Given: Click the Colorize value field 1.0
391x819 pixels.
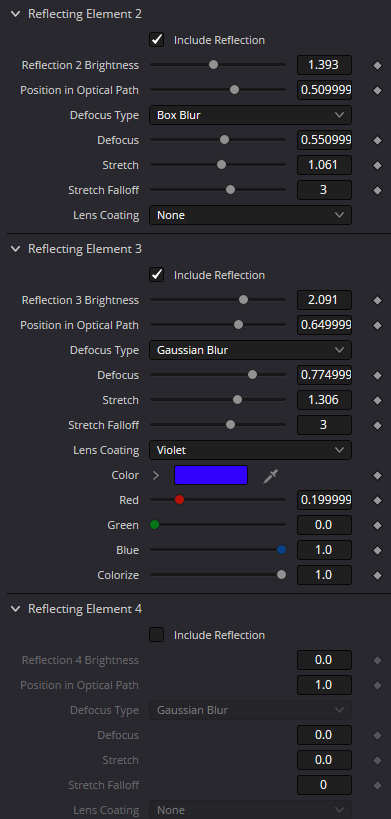Looking at the screenshot, I should pos(324,576).
